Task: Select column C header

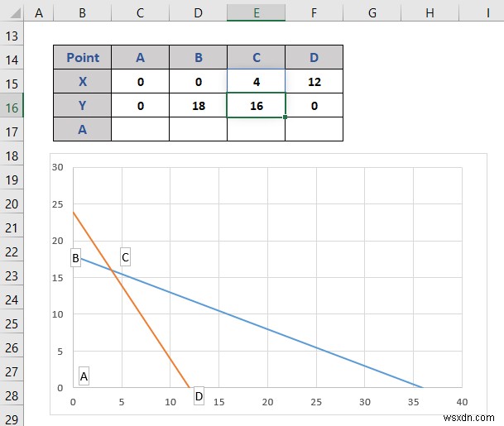Action: pos(140,13)
